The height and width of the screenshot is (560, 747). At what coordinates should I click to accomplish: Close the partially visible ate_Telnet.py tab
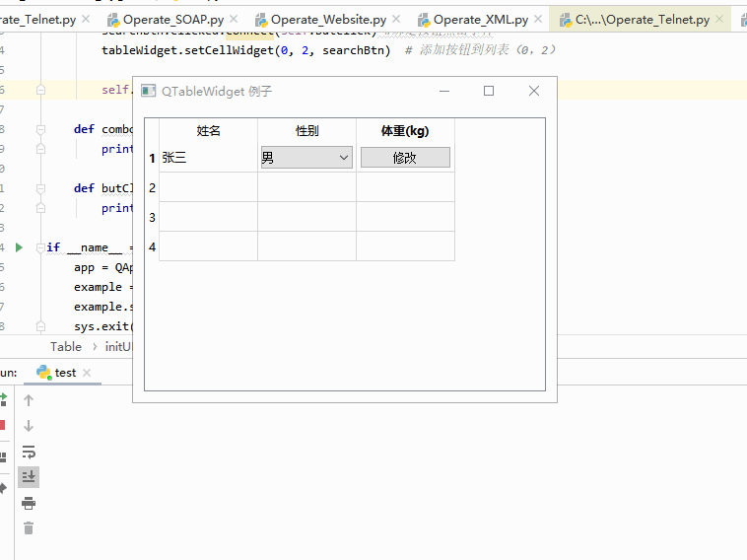[x=86, y=19]
